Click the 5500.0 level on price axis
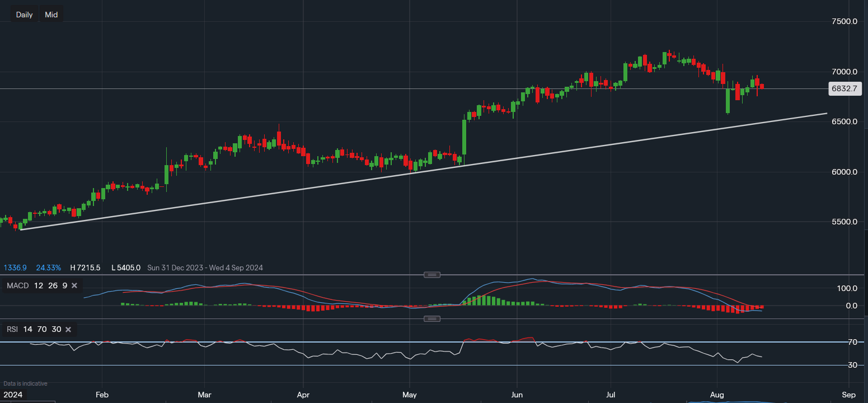Viewport: 868px width, 403px height. tap(844, 222)
